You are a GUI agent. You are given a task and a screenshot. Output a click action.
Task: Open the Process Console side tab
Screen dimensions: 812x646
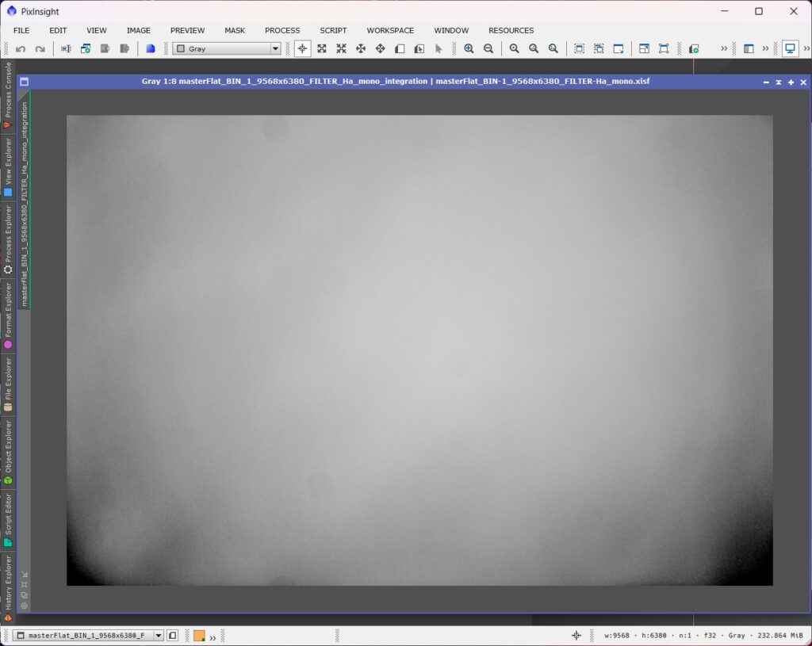click(8, 95)
